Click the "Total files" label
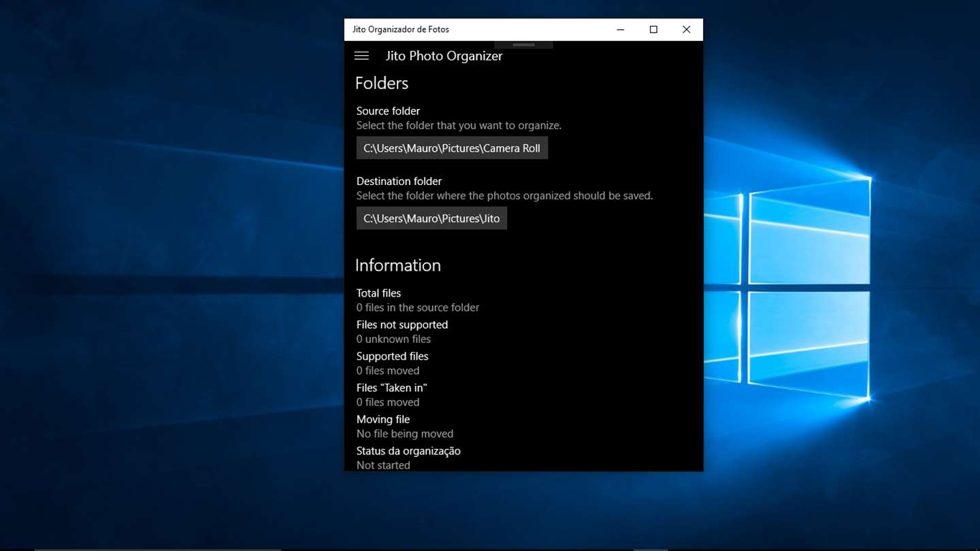980x551 pixels. [378, 293]
